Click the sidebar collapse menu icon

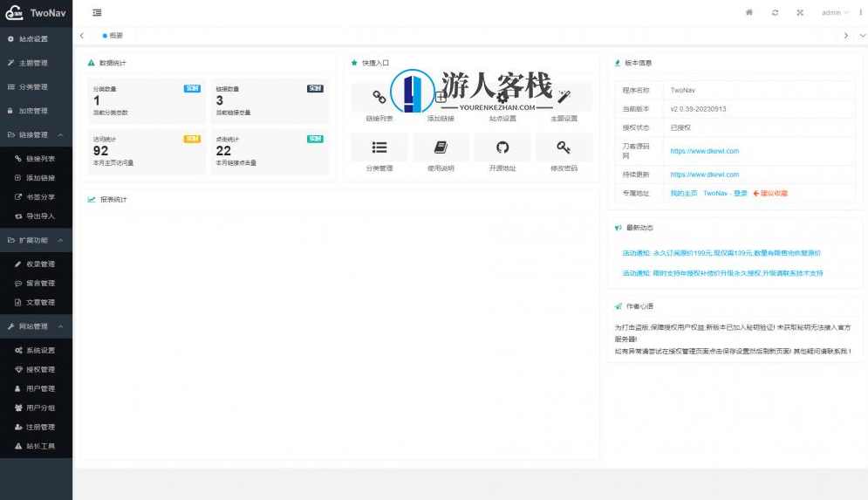(97, 12)
